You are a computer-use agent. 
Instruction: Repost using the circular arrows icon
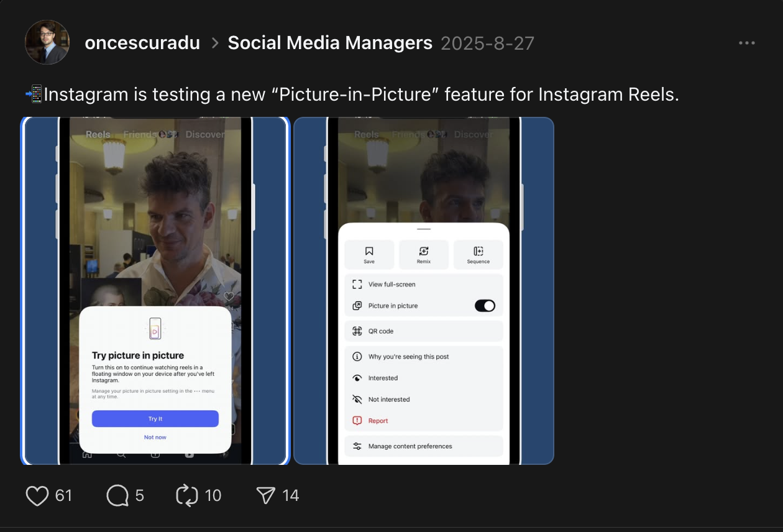187,495
